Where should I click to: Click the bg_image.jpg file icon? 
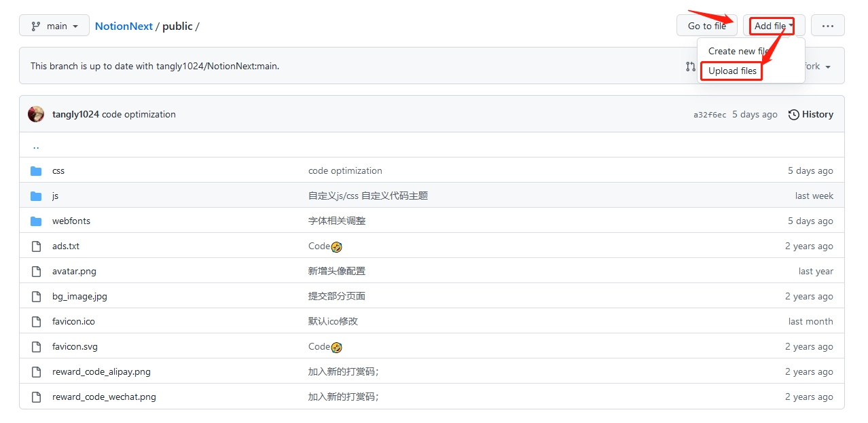point(36,296)
